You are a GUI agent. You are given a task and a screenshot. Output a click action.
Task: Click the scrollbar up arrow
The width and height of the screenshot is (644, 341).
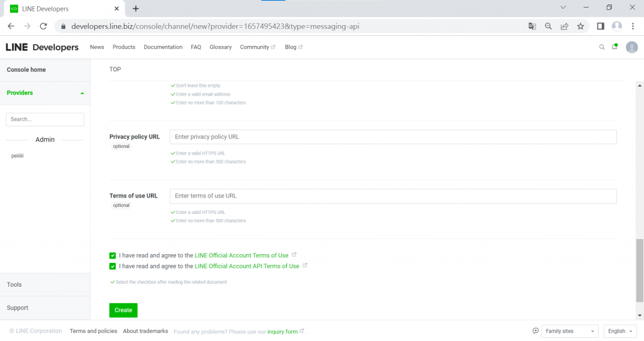point(640,86)
